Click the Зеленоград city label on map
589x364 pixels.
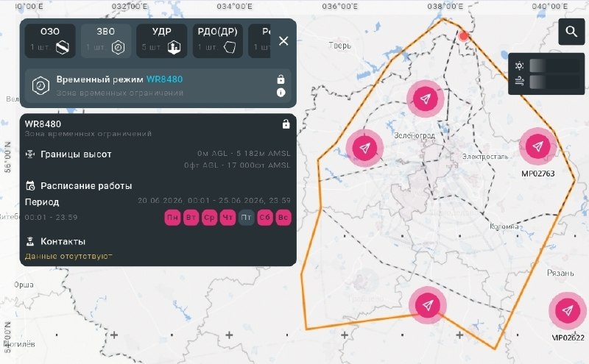pyautogui.click(x=415, y=135)
